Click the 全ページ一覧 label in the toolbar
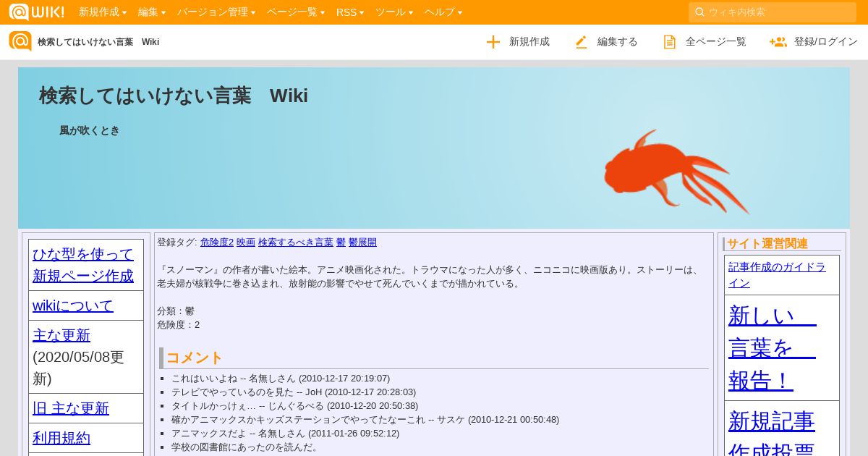This screenshot has height=456, width=868. pyautogui.click(x=716, y=42)
